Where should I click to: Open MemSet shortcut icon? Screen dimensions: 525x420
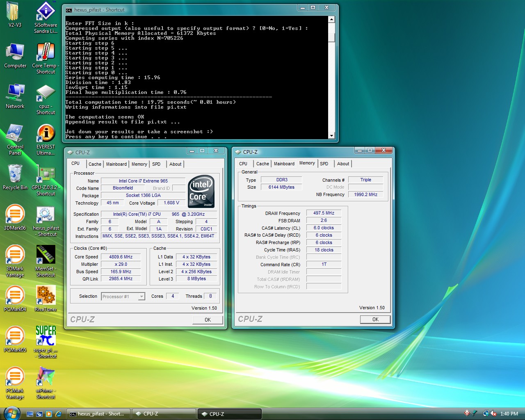[46, 261]
